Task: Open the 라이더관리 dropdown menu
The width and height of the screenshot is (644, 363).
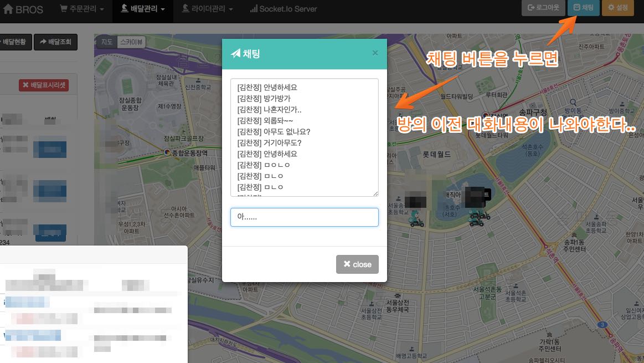Action: point(207,9)
